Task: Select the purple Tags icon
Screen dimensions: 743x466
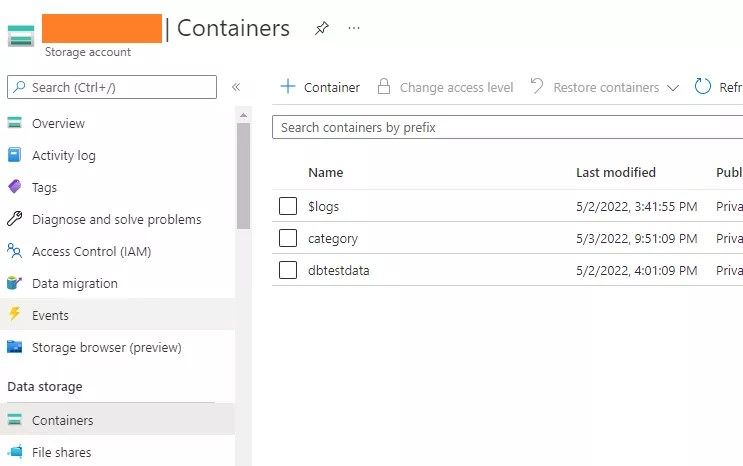Action: coord(14,187)
